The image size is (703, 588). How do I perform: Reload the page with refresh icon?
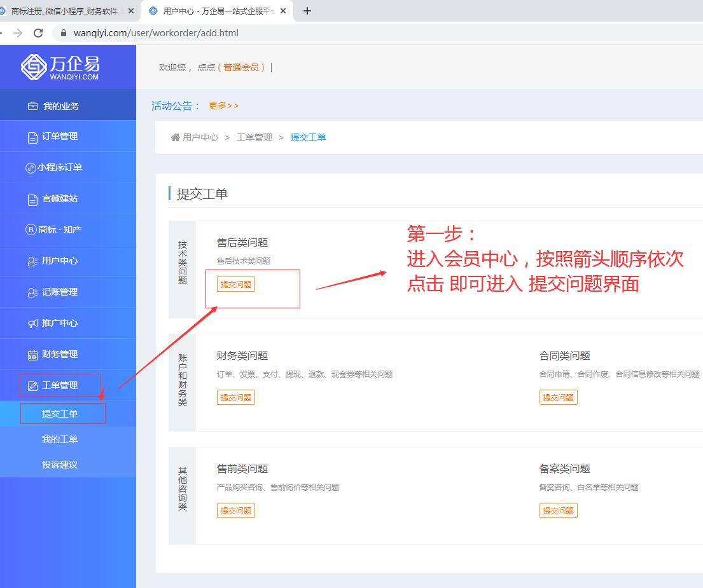39,32
